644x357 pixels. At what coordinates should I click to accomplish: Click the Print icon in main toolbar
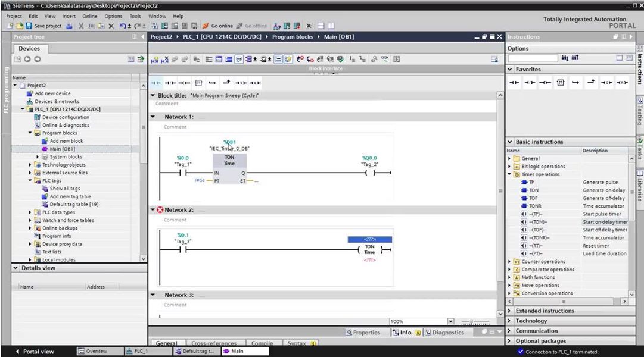point(70,26)
